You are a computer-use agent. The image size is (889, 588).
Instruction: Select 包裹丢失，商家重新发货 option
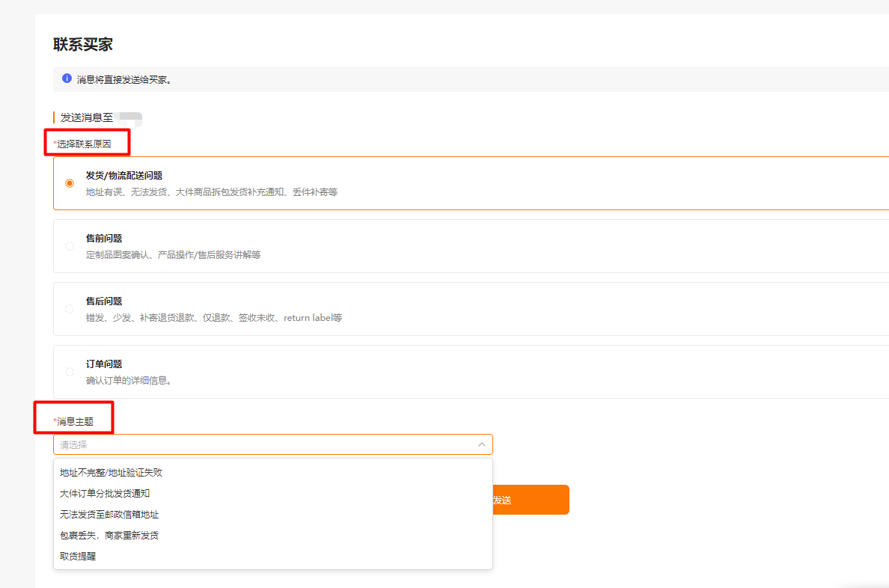(109, 536)
